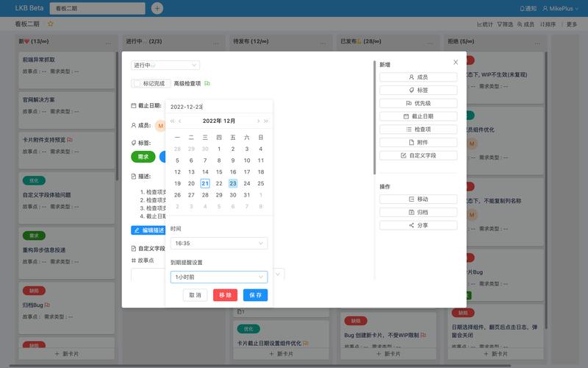Open the 自定义字段体验问题 card
This screenshot has height=368, width=588.
click(x=67, y=198)
